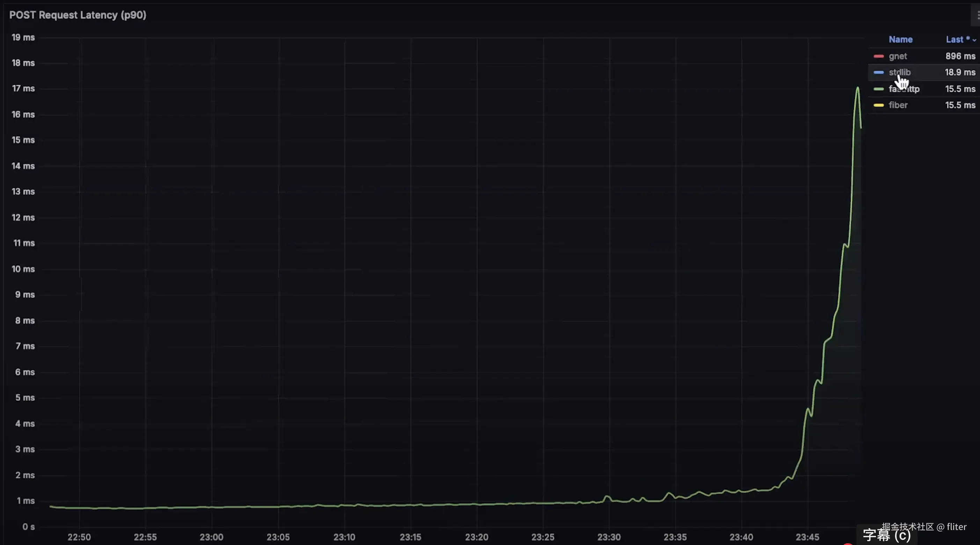Click the POST Request Latency (p90) title
Viewport: 980px width, 545px height.
(x=78, y=15)
